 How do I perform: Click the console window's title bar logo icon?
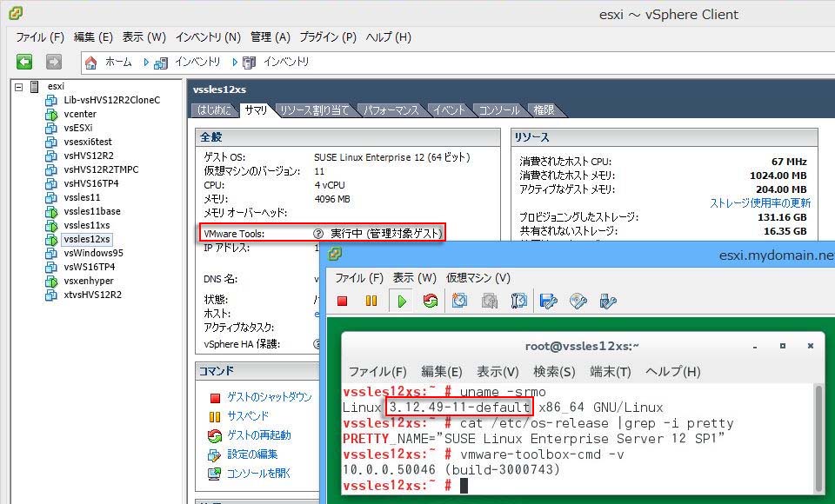tap(335, 255)
